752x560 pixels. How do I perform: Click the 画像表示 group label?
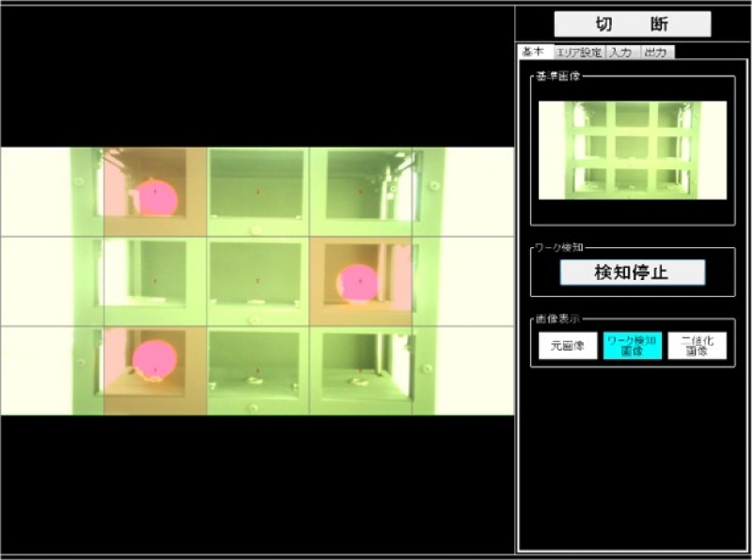coord(557,319)
